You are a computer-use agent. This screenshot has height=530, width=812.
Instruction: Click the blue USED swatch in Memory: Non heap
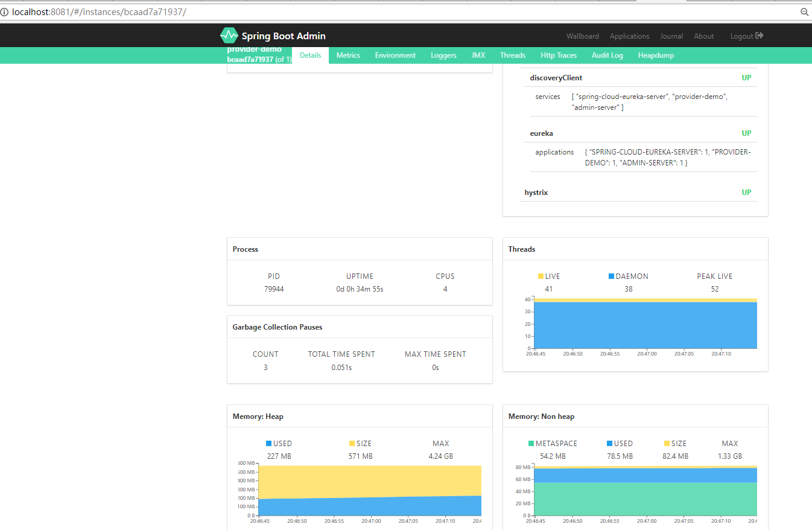[610, 444]
